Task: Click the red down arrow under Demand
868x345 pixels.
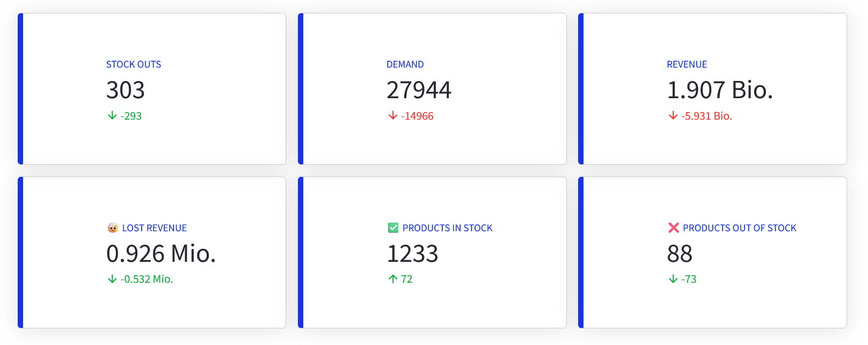Action: tap(392, 115)
